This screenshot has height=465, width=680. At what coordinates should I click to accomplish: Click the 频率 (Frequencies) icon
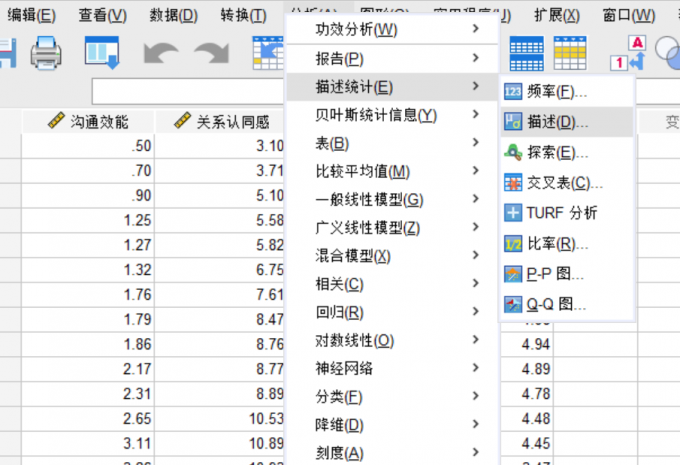(x=513, y=92)
